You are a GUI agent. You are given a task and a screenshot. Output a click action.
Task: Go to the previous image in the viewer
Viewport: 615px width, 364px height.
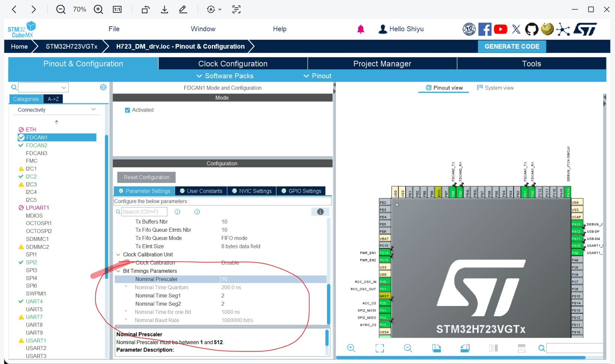(x=14, y=9)
